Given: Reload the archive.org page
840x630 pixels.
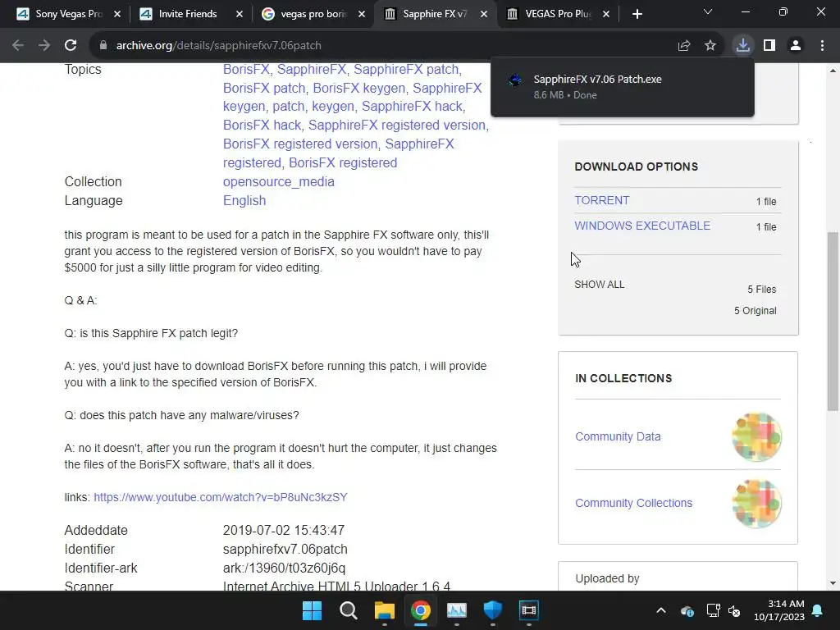Looking at the screenshot, I should click(x=71, y=46).
